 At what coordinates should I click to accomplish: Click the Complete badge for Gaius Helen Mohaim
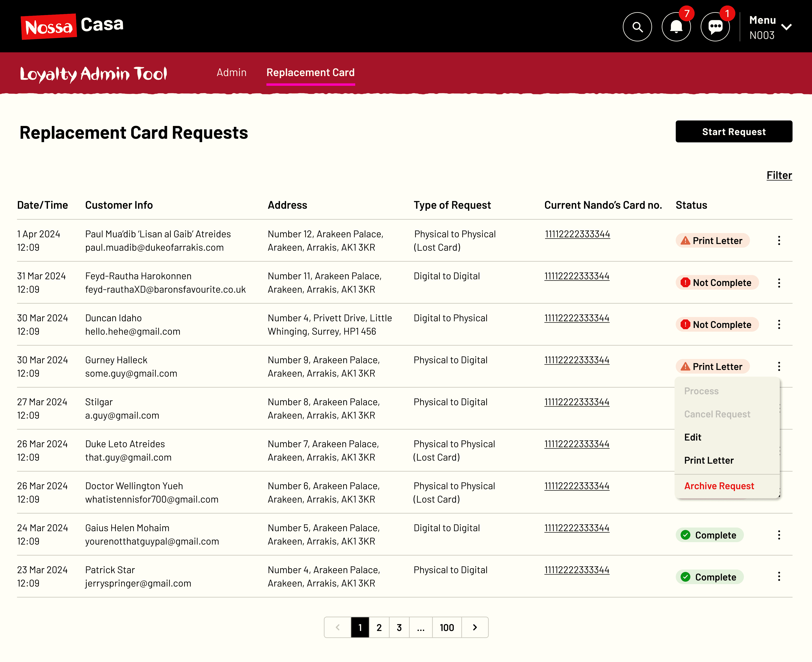pyautogui.click(x=709, y=535)
